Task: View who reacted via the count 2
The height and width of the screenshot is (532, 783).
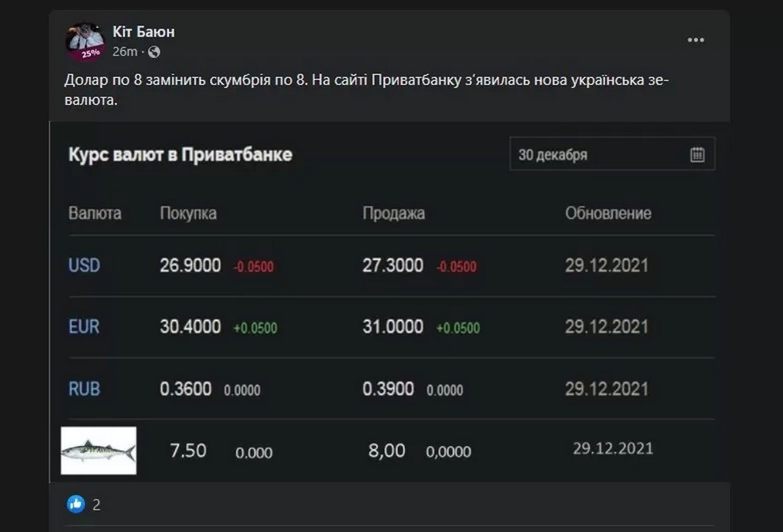Action: click(x=97, y=505)
